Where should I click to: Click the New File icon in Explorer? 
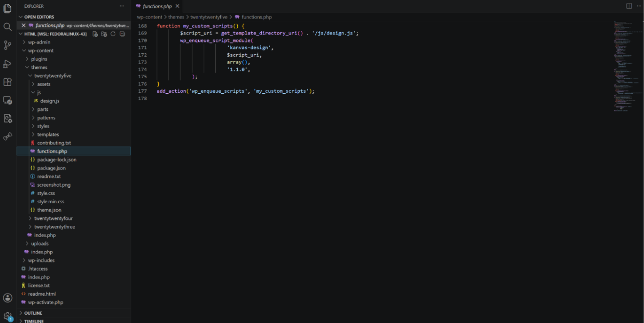pyautogui.click(x=95, y=34)
